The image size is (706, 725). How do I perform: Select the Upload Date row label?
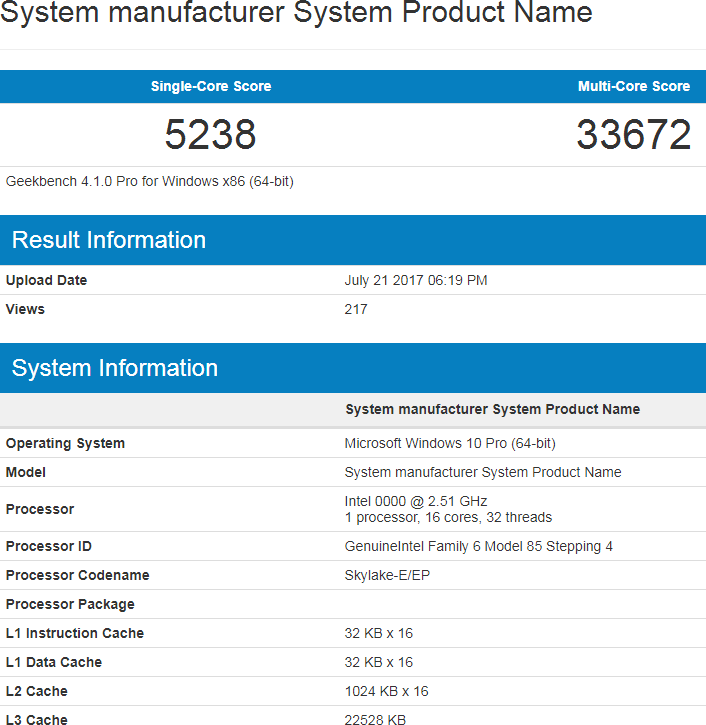point(46,280)
